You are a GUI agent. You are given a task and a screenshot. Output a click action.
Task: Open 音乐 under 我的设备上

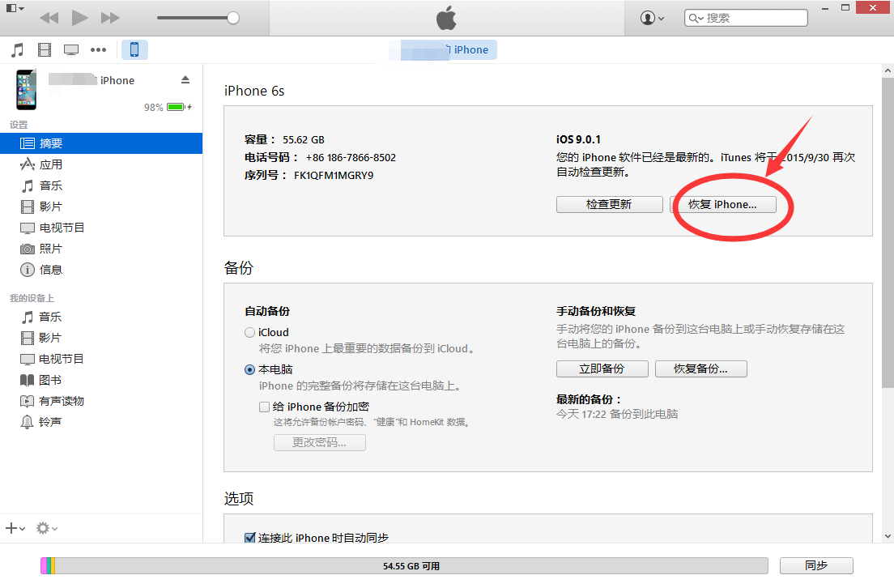(x=101, y=317)
